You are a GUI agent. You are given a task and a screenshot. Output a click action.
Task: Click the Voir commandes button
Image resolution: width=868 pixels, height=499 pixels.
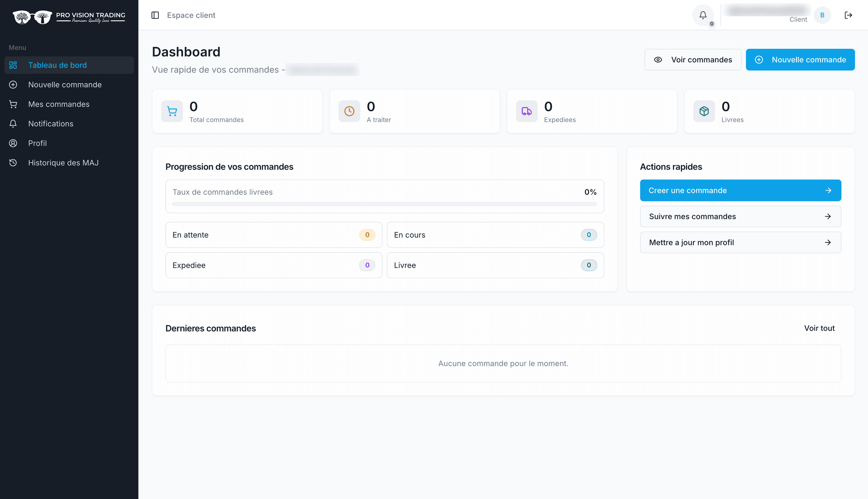coord(693,60)
